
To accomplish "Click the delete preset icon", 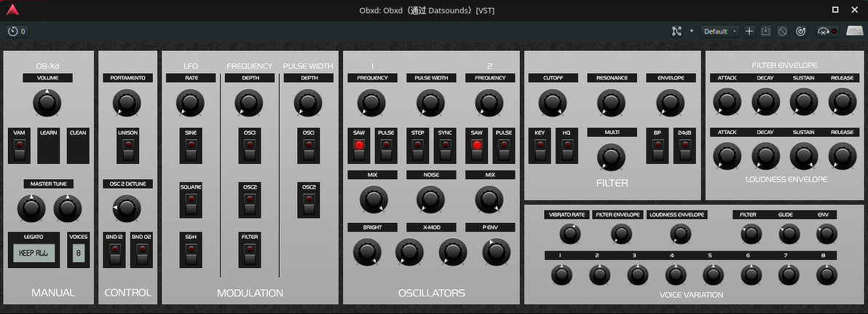I will [782, 31].
